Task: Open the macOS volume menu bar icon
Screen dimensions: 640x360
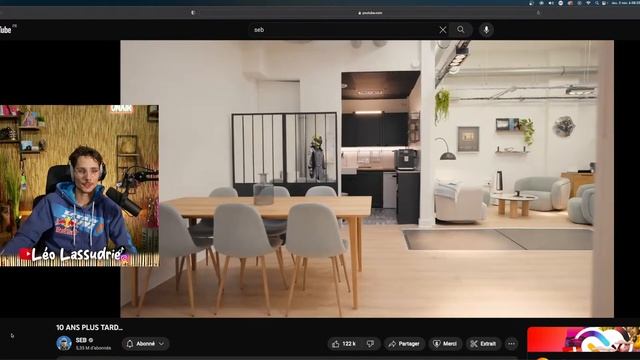Action: pos(551,3)
